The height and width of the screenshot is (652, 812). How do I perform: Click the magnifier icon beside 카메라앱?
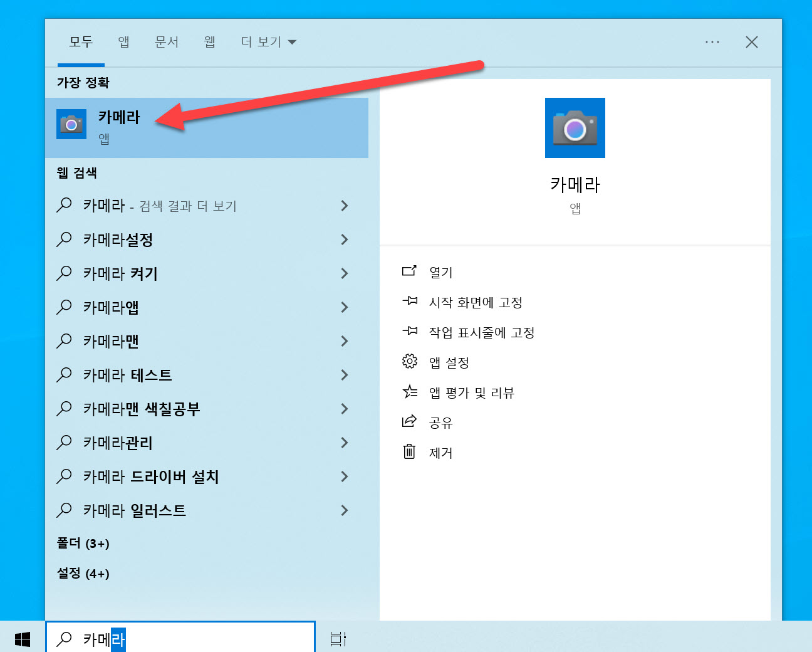pyautogui.click(x=64, y=307)
